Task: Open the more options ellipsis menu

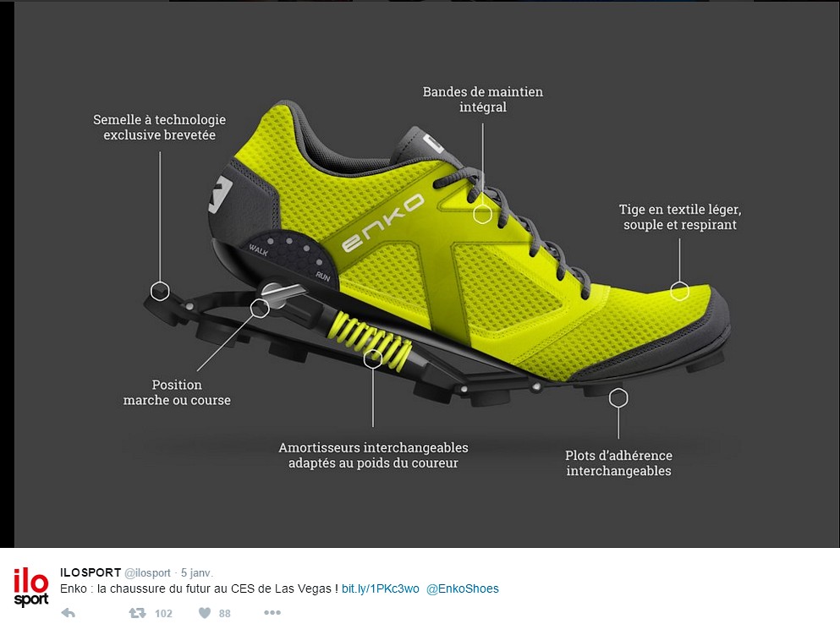Action: [272, 613]
